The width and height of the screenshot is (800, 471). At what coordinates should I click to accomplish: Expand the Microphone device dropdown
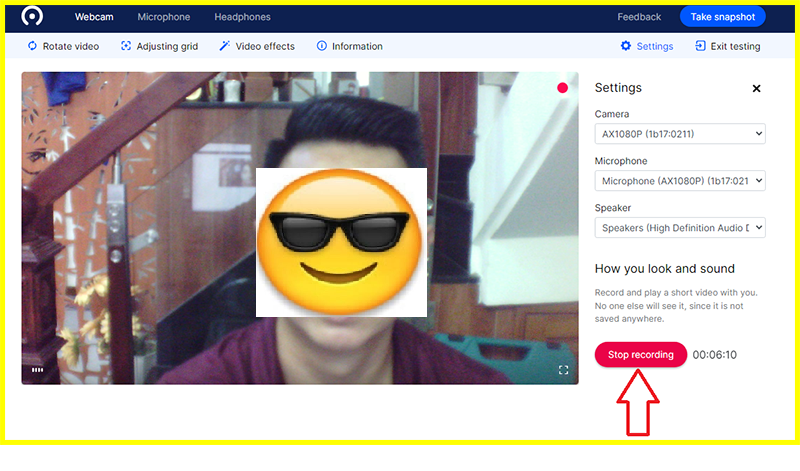pos(680,181)
